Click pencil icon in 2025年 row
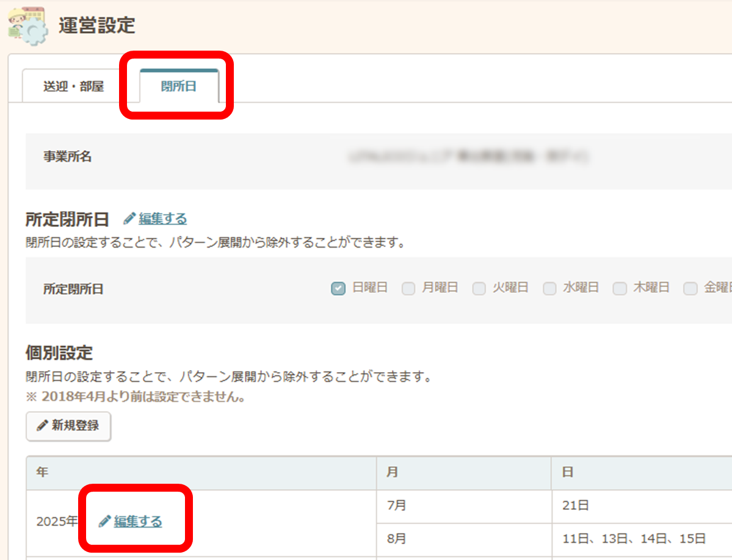Viewport: 732px width, 560px height. point(105,521)
